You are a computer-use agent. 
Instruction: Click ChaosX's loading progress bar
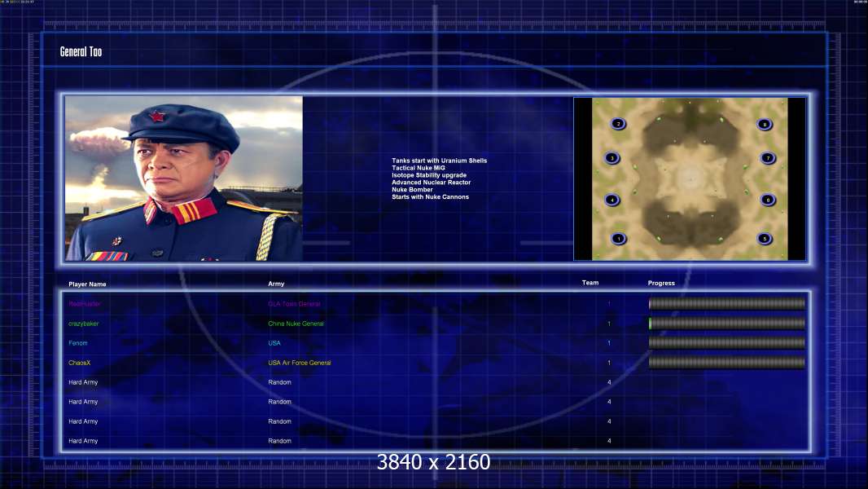[x=727, y=363]
